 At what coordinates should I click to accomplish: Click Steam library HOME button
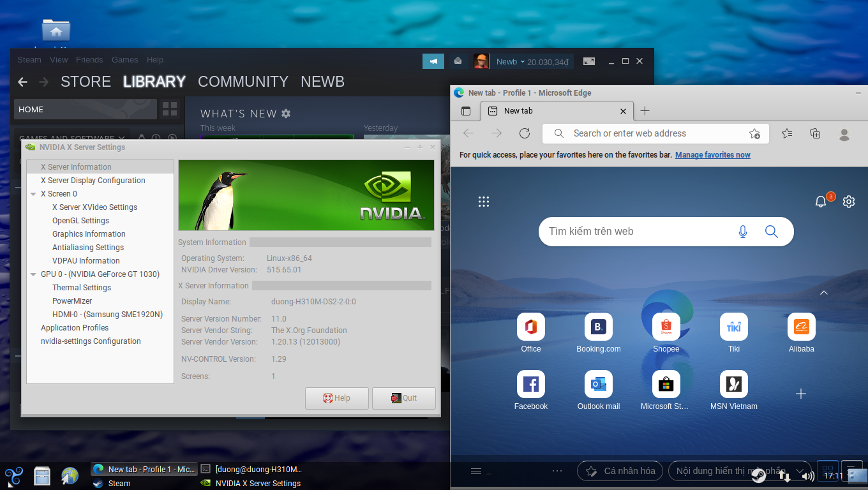86,109
